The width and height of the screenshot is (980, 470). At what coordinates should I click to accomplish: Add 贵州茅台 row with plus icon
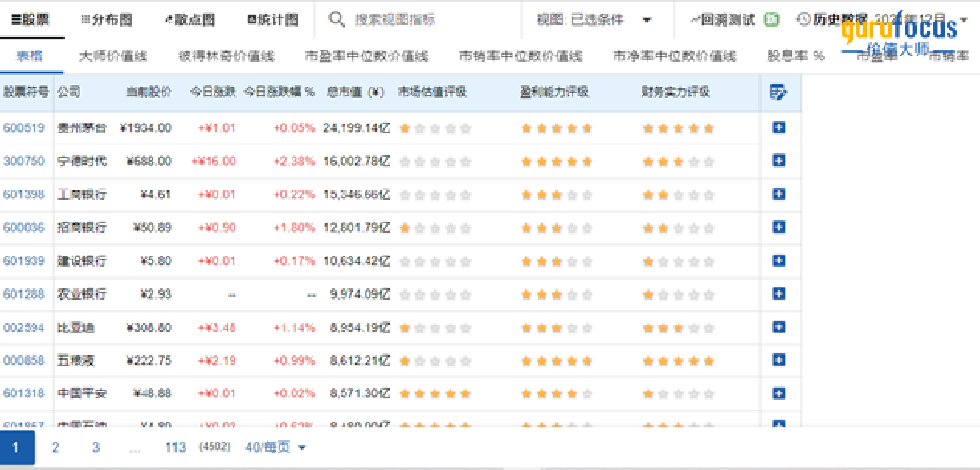click(x=779, y=127)
